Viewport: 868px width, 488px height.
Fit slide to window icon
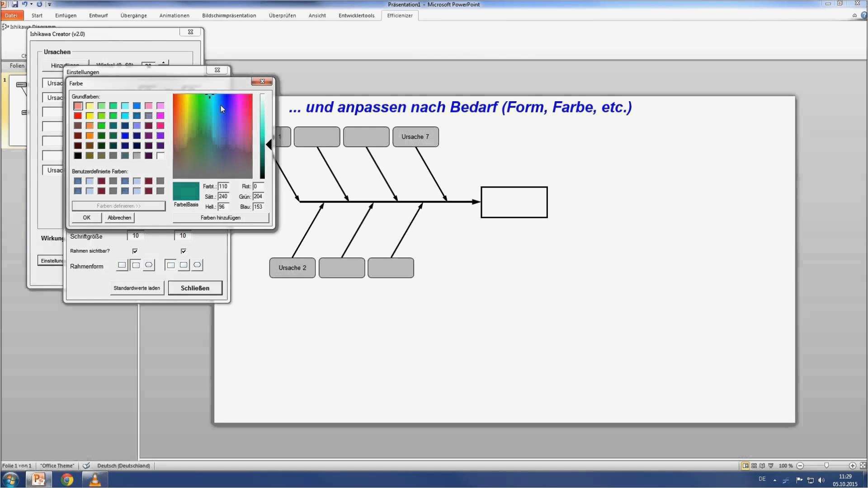pos(863,465)
